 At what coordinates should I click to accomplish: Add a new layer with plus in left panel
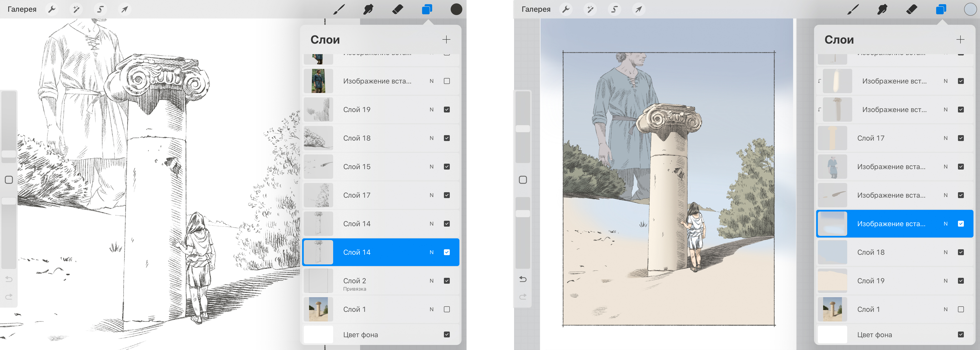tap(446, 40)
